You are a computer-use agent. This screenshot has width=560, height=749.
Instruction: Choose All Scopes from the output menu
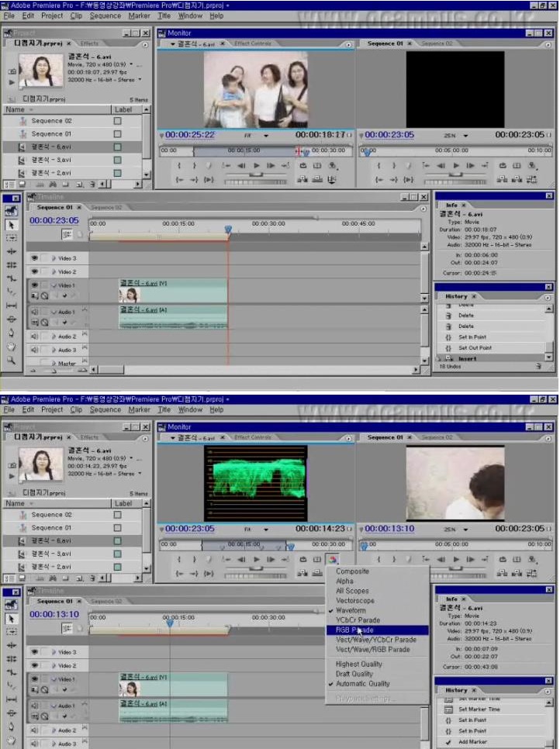[352, 591]
